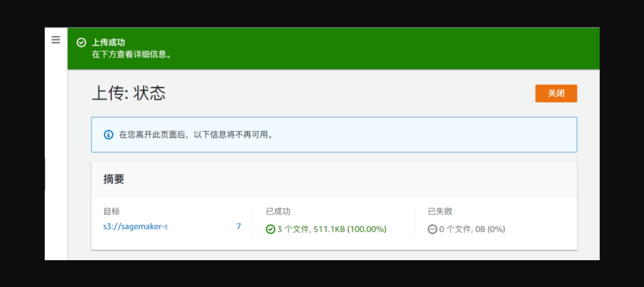Viewport: 644px width, 287px height.
Task: Click the 摘要 section heading
Action: pyautogui.click(x=114, y=179)
